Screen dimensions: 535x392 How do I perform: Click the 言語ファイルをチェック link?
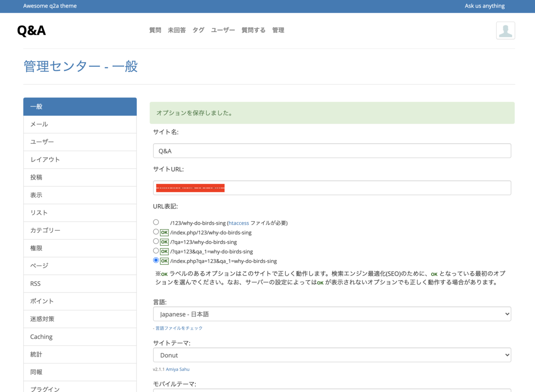(179, 328)
